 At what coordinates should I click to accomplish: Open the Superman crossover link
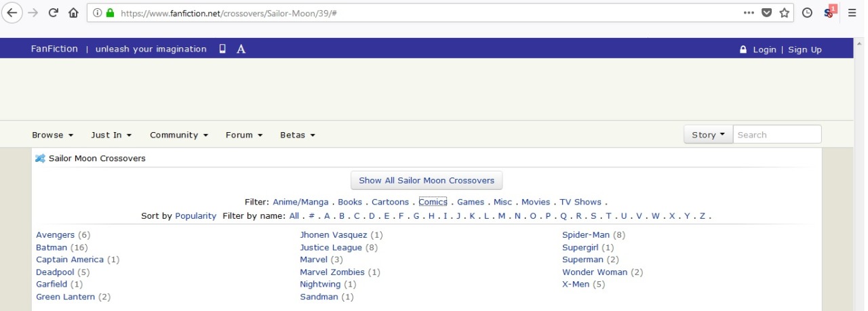(x=583, y=260)
